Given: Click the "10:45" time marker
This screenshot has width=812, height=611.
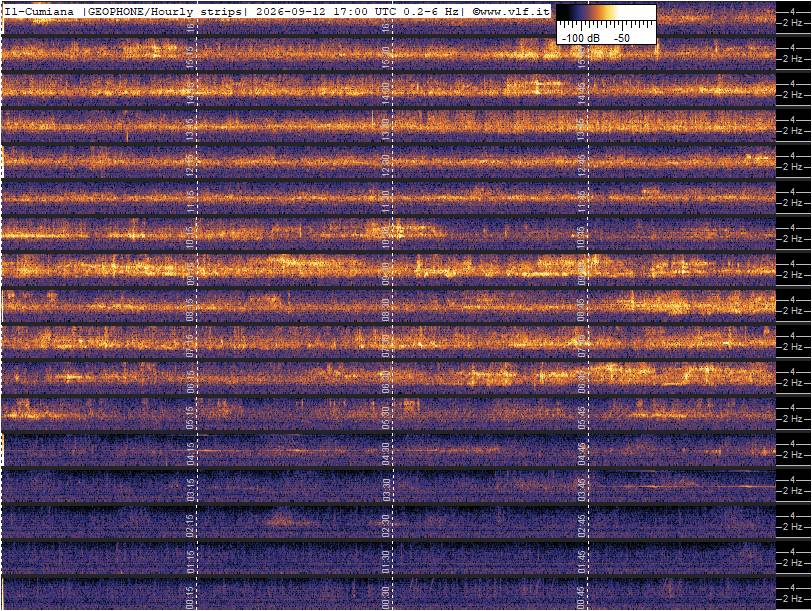Looking at the screenshot, I should click(x=582, y=238).
